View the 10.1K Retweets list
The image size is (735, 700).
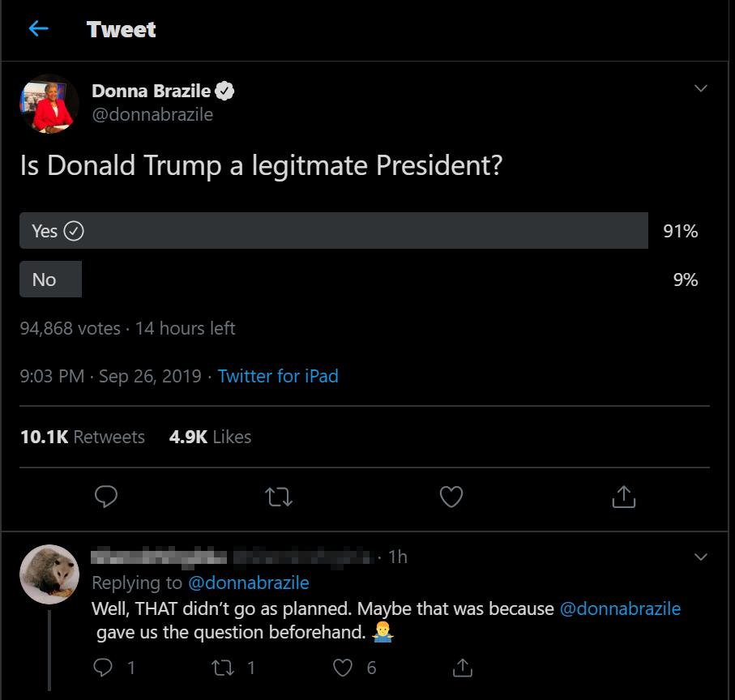[x=83, y=437]
